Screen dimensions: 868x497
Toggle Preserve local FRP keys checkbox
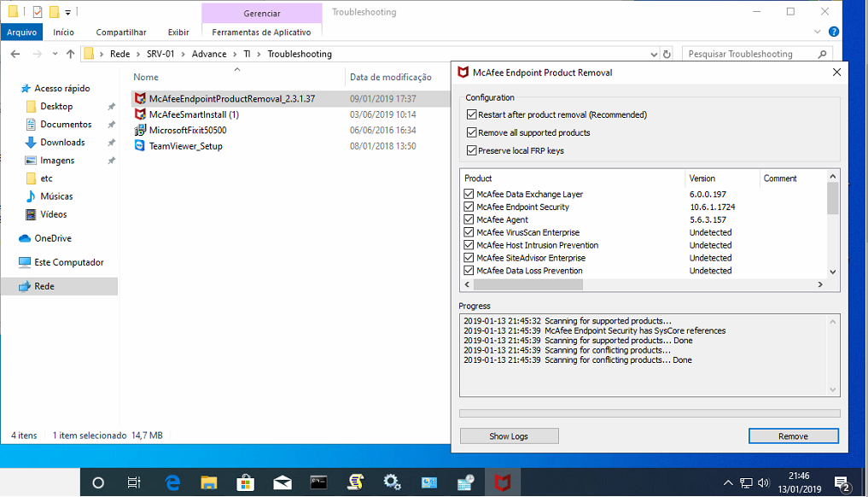472,150
